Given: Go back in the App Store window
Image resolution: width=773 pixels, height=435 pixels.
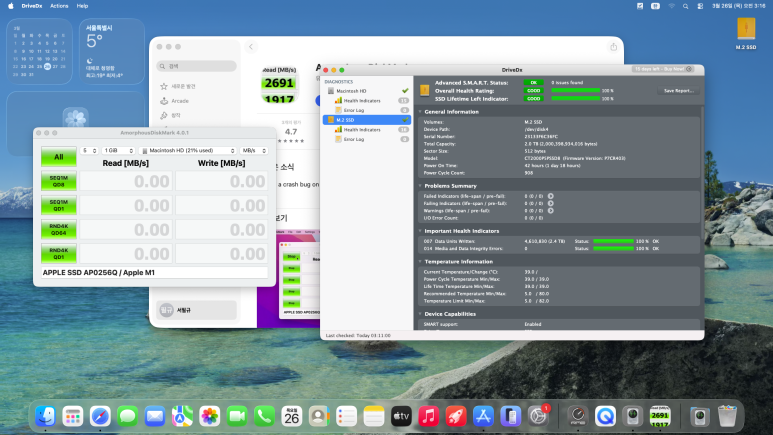Looking at the screenshot, I should coord(250,47).
